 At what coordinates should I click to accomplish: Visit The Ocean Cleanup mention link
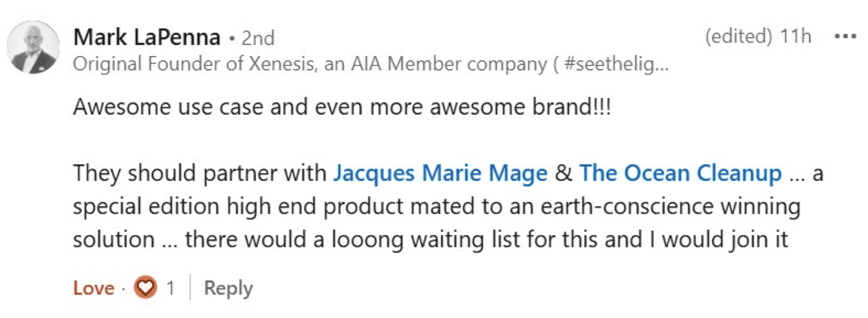(680, 174)
